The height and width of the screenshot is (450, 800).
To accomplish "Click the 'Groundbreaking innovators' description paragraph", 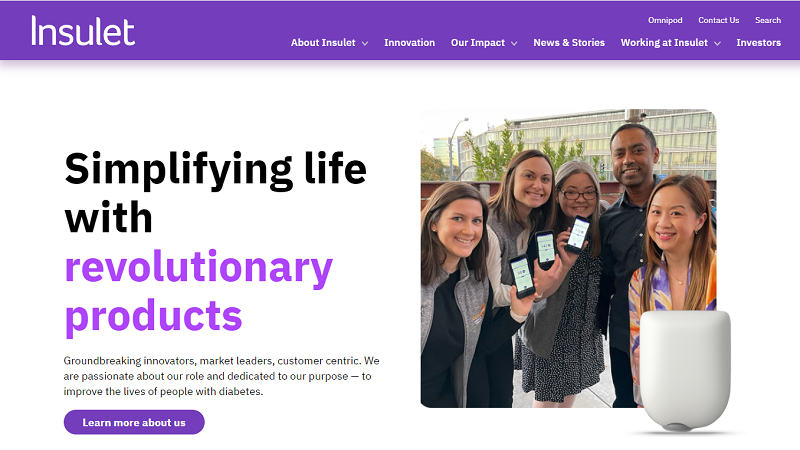I will pos(221,375).
